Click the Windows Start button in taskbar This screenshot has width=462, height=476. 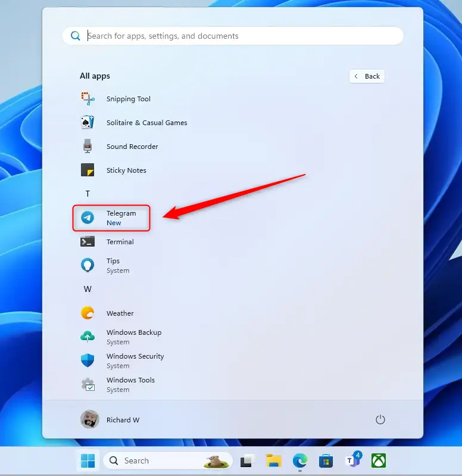click(x=88, y=461)
